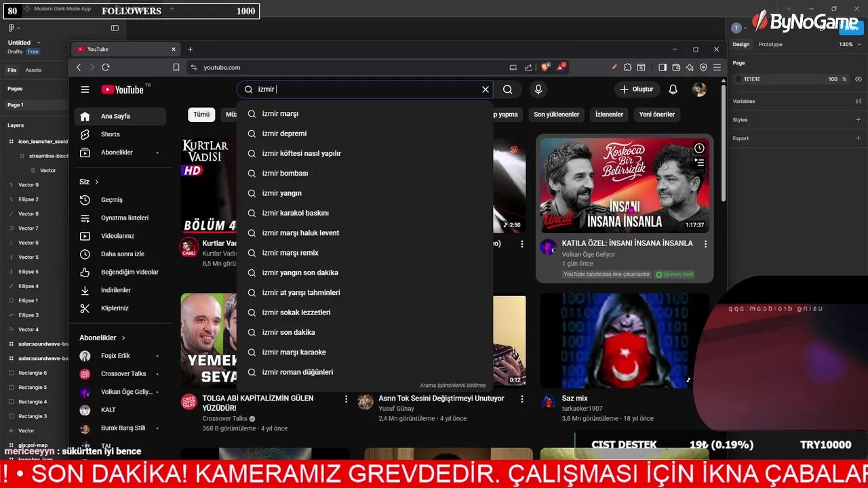Expand the Abonelikler subscriptions chevron

pos(123,338)
